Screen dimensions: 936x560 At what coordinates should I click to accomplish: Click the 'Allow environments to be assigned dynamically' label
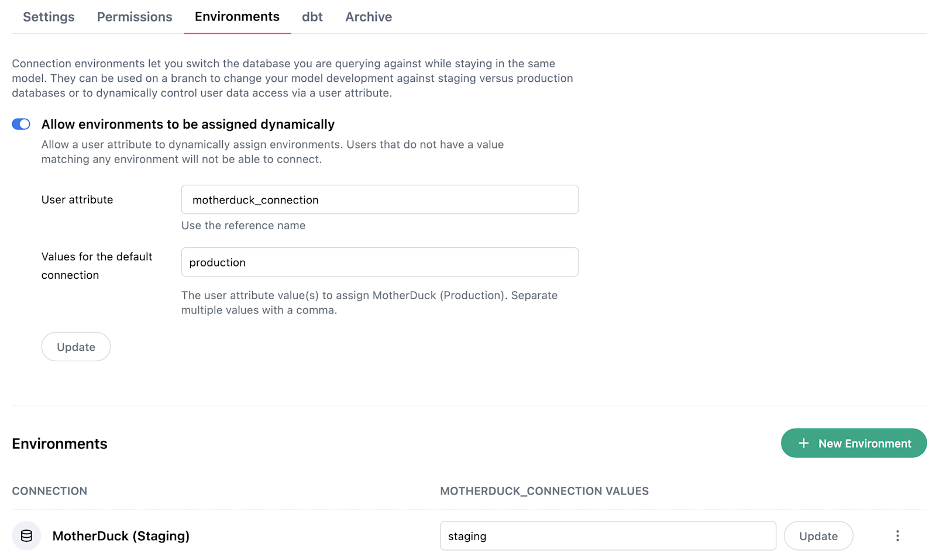click(188, 125)
